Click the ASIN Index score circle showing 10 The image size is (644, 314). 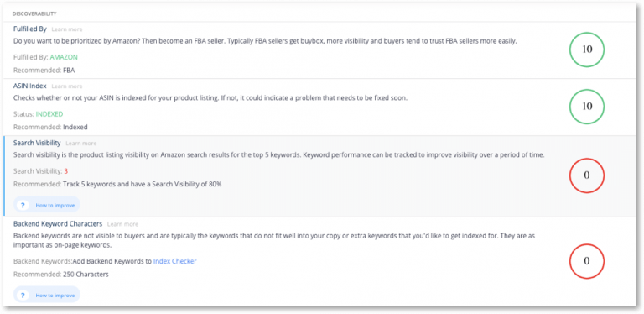(x=587, y=107)
